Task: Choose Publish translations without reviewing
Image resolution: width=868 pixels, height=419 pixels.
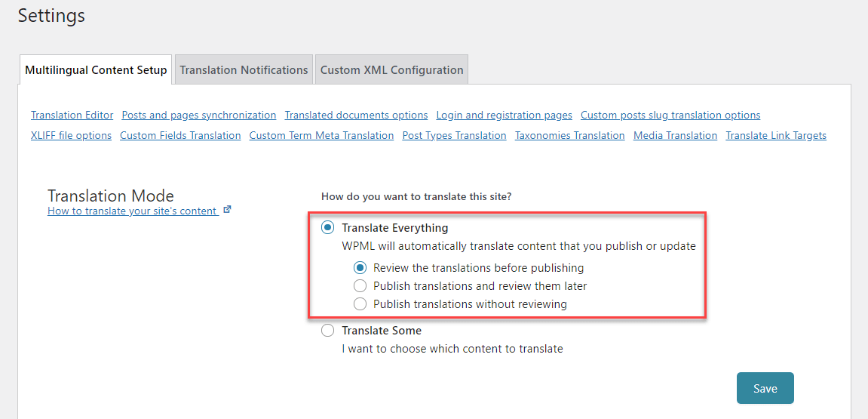Action: pos(360,304)
